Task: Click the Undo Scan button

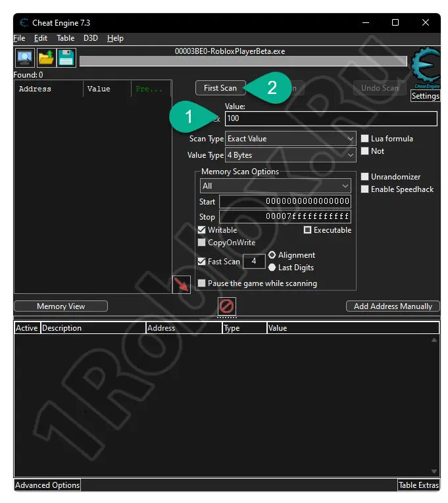Action: coord(380,88)
